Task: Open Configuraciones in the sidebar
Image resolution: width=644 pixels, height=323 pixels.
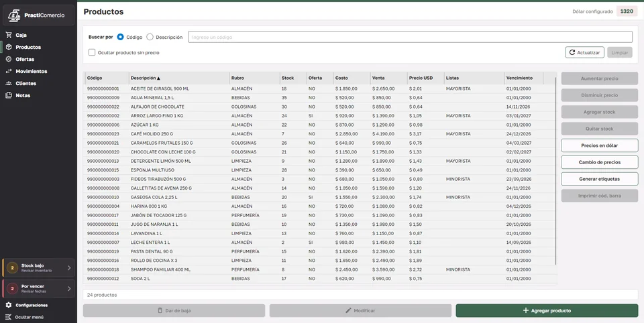Action: 39,306
